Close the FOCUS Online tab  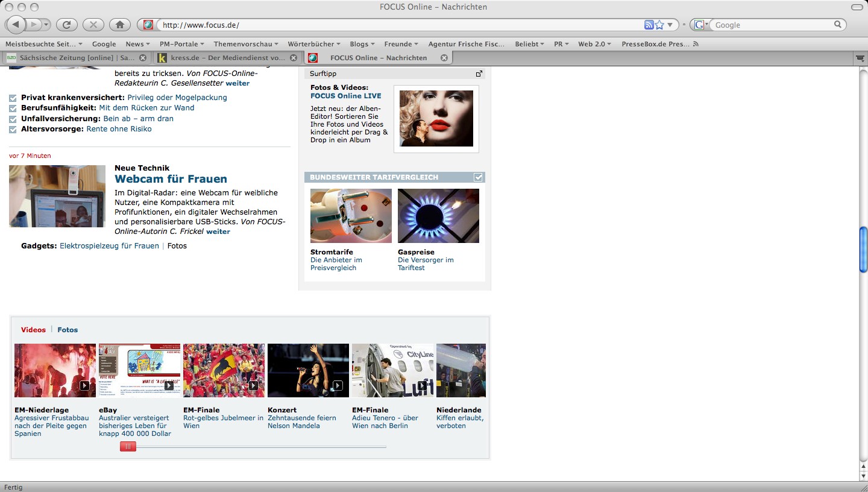pyautogui.click(x=444, y=58)
